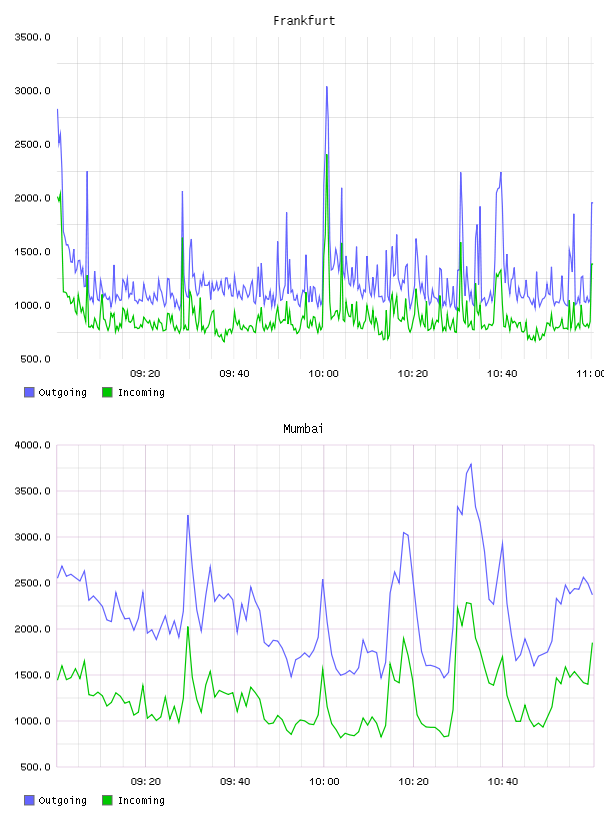Viewport: 608px width, 816px height.
Task: Click the 10:00 time label on Frankfurt chart
Action: pos(323,374)
